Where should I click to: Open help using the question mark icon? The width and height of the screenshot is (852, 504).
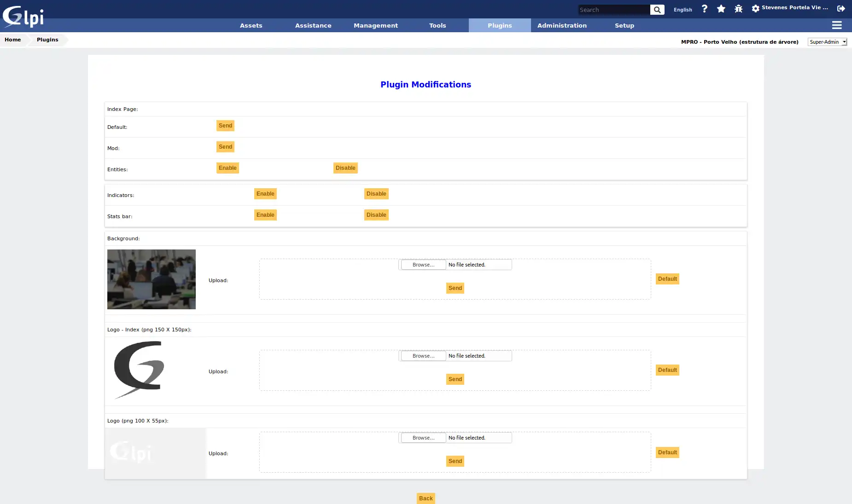pos(704,8)
